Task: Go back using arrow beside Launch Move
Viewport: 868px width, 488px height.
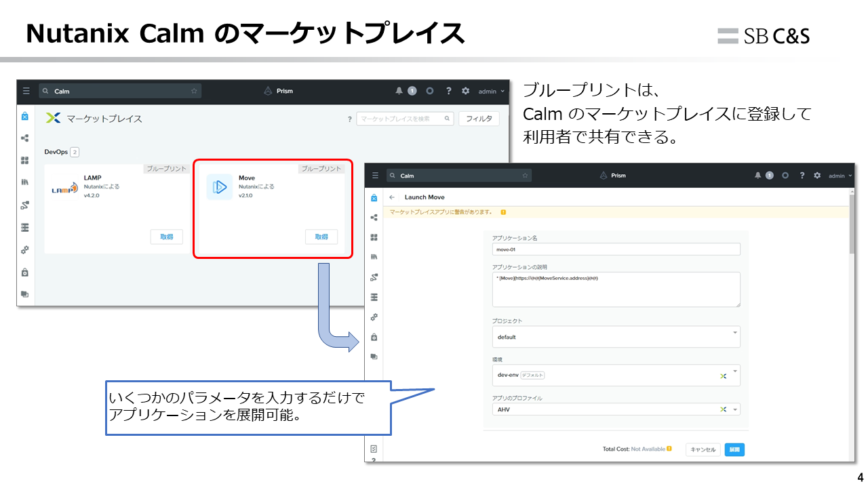Action: click(392, 197)
